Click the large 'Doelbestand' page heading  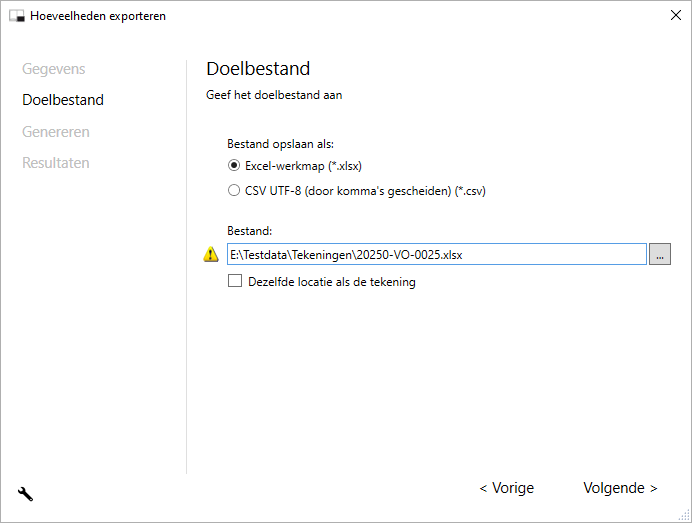point(258,69)
